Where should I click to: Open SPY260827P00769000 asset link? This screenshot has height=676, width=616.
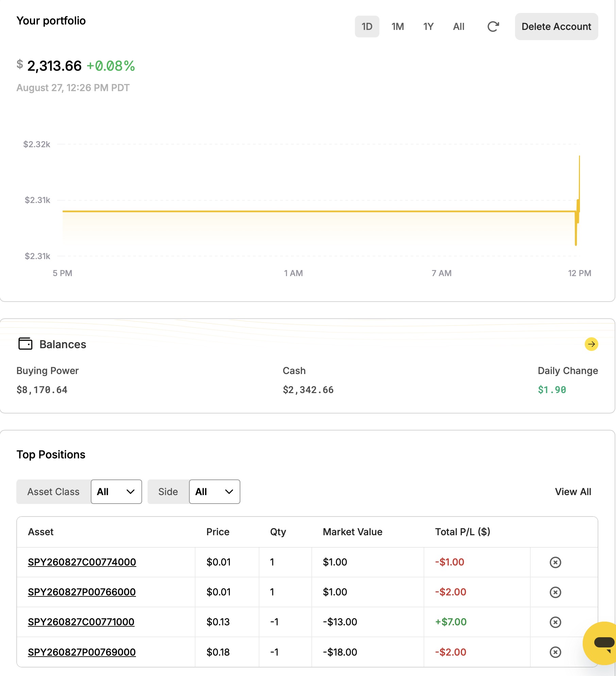click(82, 652)
